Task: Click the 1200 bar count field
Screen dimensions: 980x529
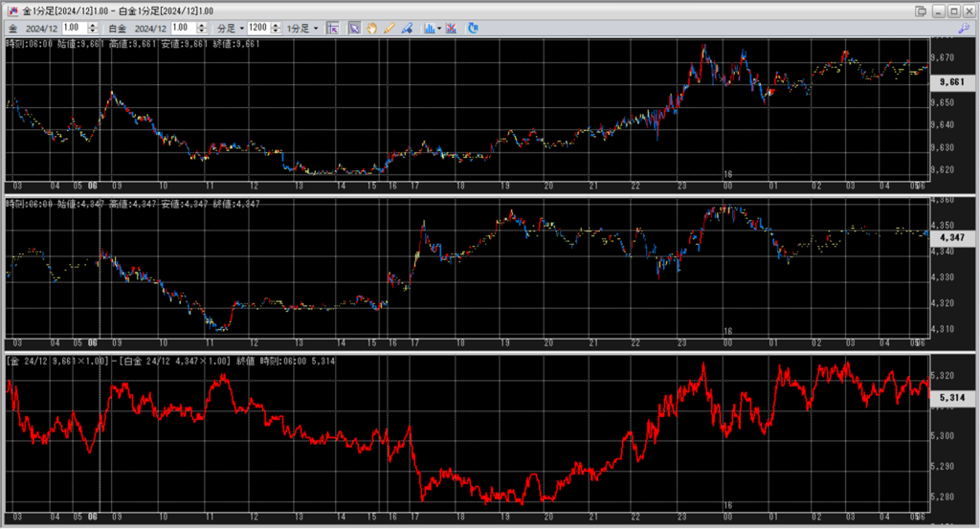Action: click(x=257, y=29)
